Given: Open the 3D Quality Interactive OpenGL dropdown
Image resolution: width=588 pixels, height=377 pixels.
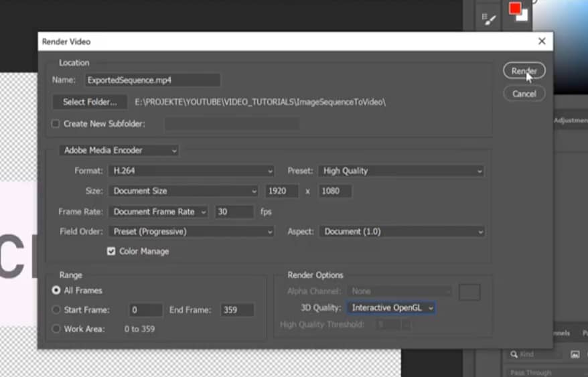Looking at the screenshot, I should tap(391, 308).
